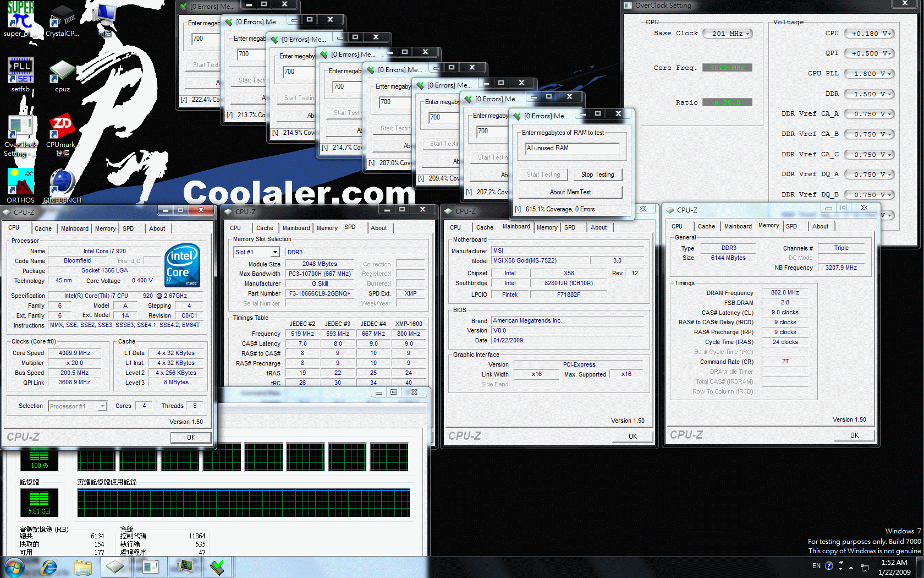Expand the CPU PLL 1.800 V dropdown
Viewport: 924px width, 578px height.
coord(869,74)
